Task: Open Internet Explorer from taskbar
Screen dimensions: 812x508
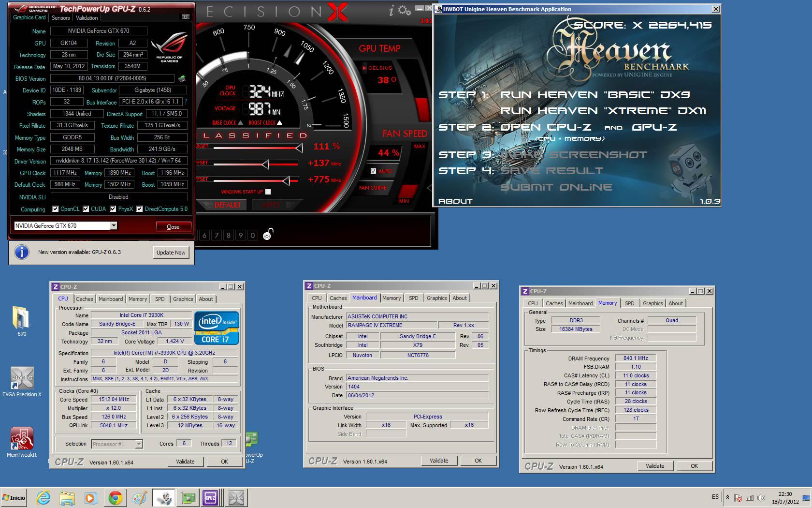Action: [x=43, y=498]
